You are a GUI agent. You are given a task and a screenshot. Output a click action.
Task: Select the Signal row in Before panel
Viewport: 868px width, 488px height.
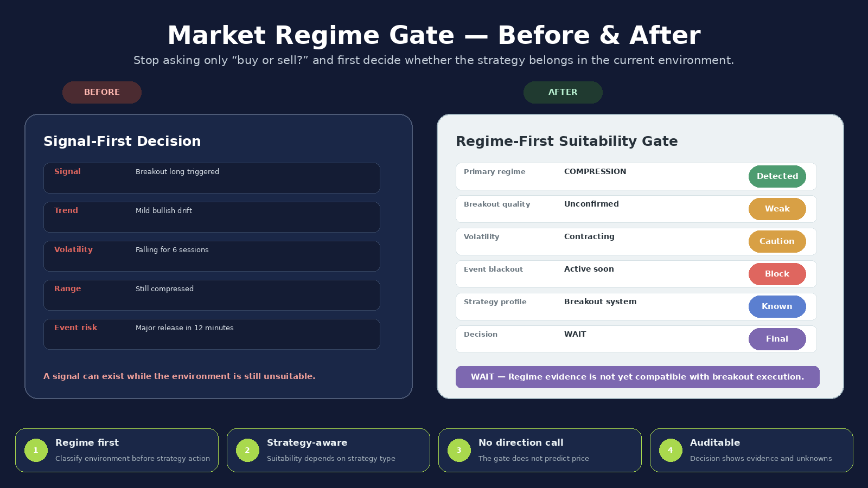pyautogui.click(x=212, y=178)
